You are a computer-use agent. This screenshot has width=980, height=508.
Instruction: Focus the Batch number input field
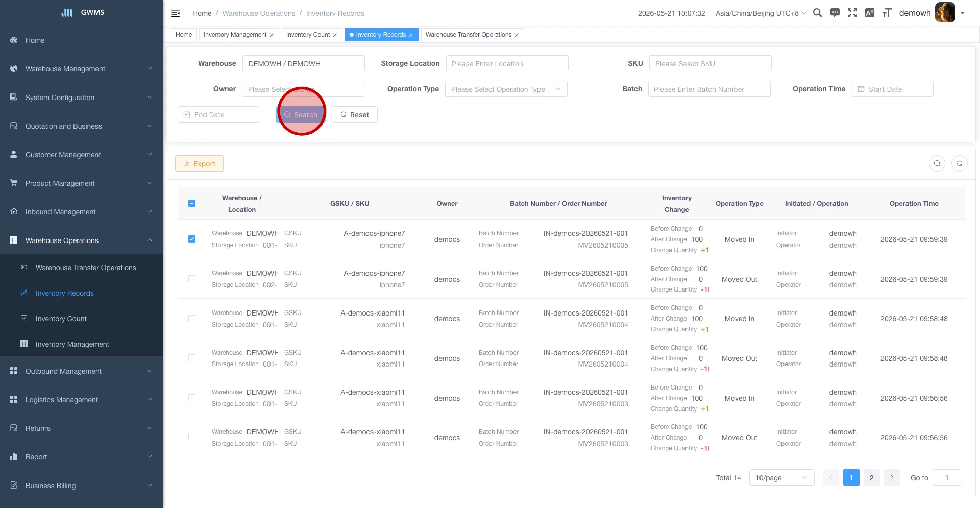[709, 89]
